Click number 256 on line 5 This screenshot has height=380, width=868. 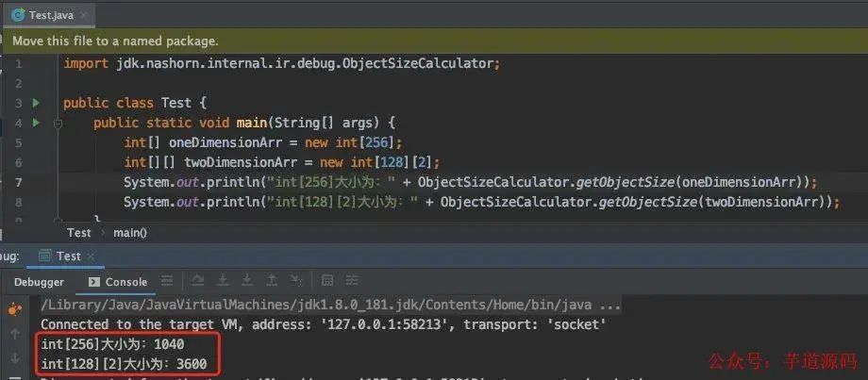click(376, 142)
